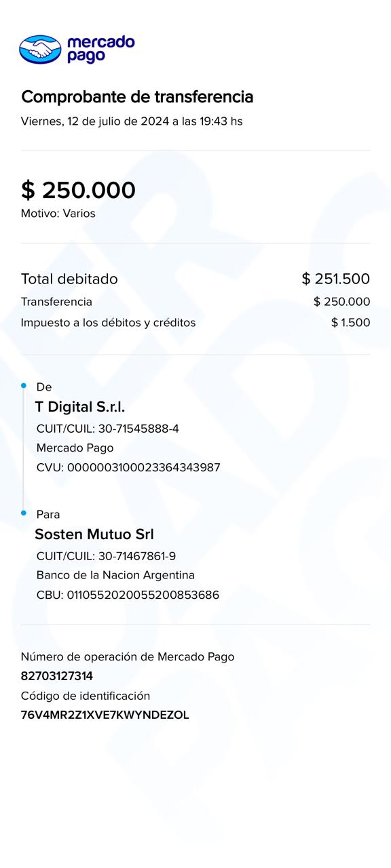Click sender name T Digital S.r.l.
Image resolution: width=391 pixels, height=868 pixels.
(x=80, y=407)
